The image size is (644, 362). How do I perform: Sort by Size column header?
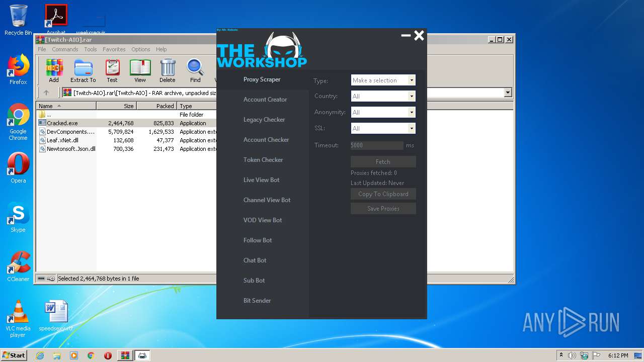116,106
